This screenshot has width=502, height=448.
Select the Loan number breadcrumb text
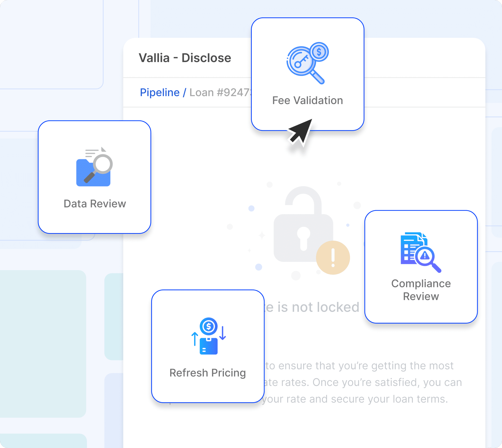[x=220, y=92]
